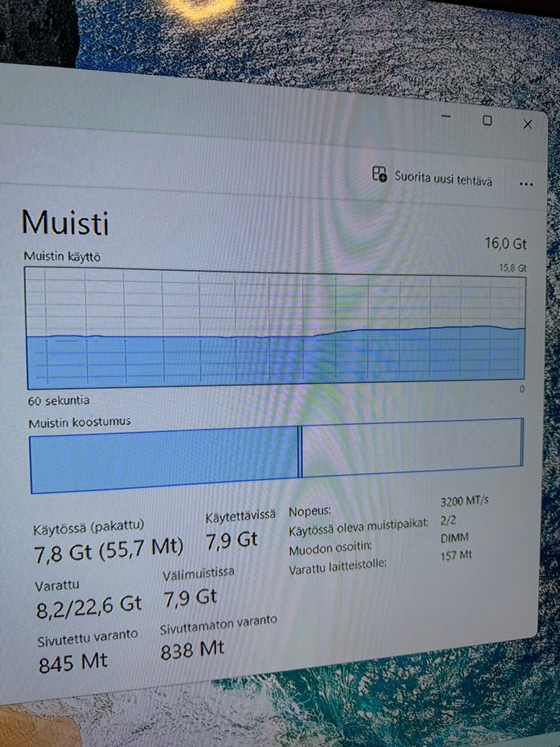Screen dimensions: 560x747
Task: Click the run new task icon
Action: [380, 174]
